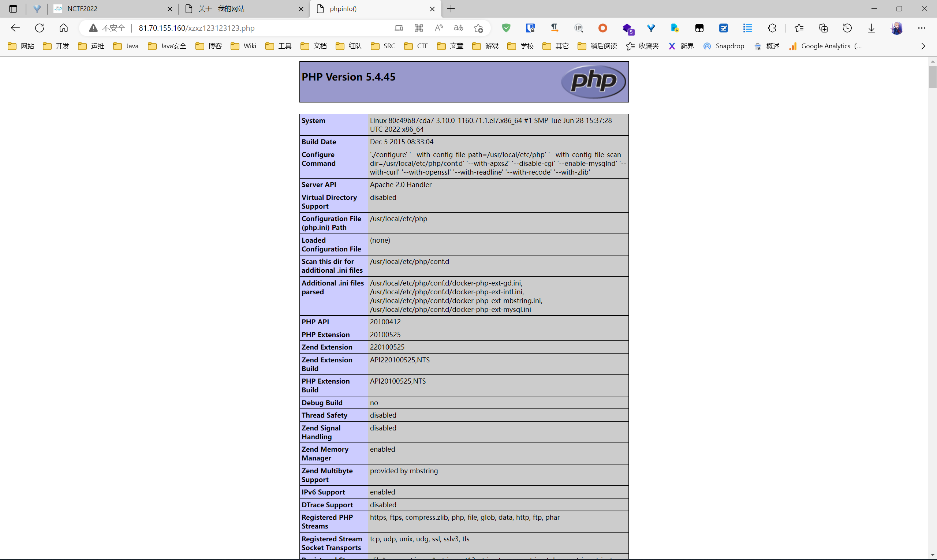
Task: Open the 稍后阅读 bookmarks folder
Action: pos(597,46)
